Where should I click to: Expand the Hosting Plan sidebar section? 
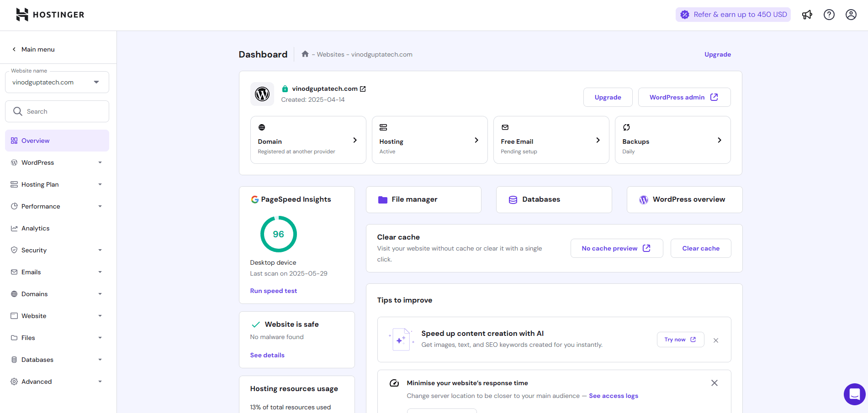click(57, 184)
